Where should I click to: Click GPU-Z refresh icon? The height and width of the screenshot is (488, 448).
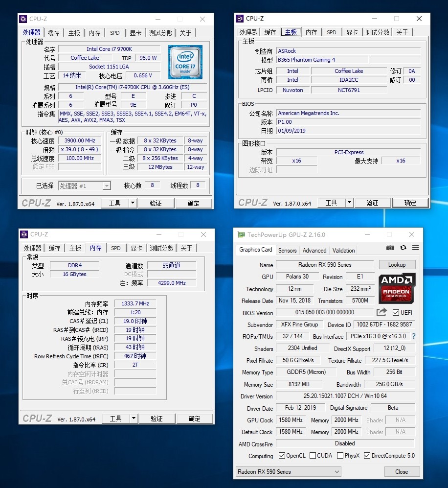[403, 248]
